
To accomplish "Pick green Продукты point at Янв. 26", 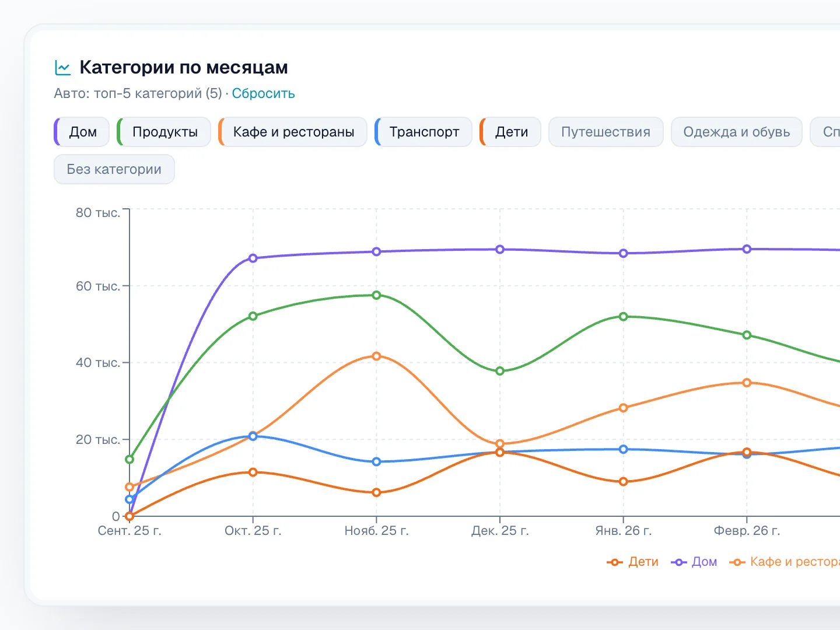I will click(x=624, y=317).
